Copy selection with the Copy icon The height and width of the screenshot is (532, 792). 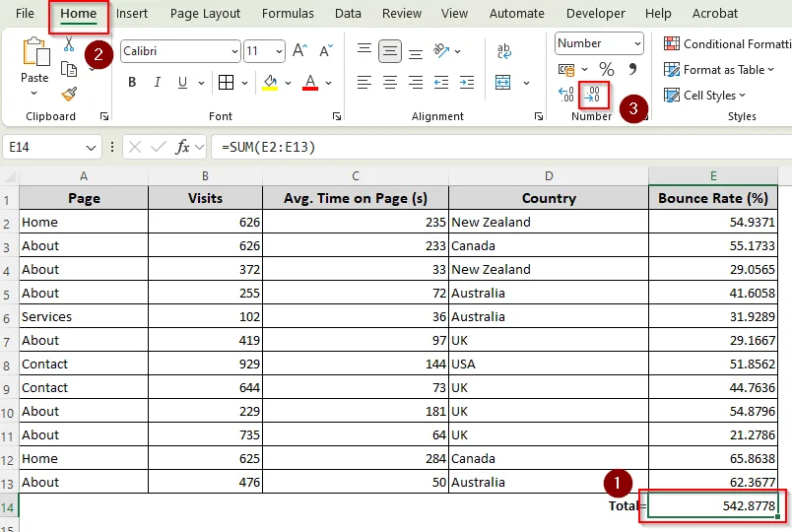pos(69,69)
